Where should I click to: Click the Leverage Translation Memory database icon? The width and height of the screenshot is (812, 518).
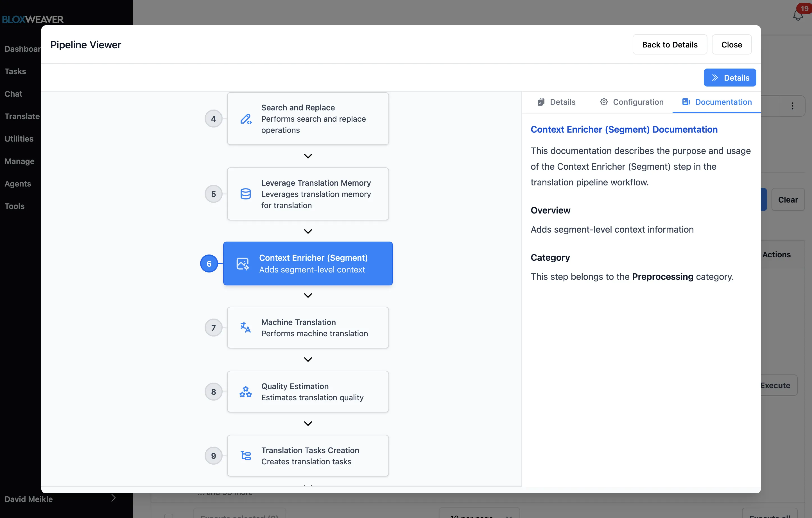[x=245, y=194]
